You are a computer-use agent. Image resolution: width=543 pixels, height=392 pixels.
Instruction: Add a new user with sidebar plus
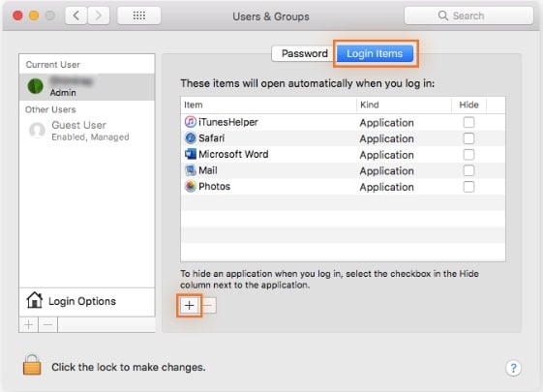click(x=29, y=325)
